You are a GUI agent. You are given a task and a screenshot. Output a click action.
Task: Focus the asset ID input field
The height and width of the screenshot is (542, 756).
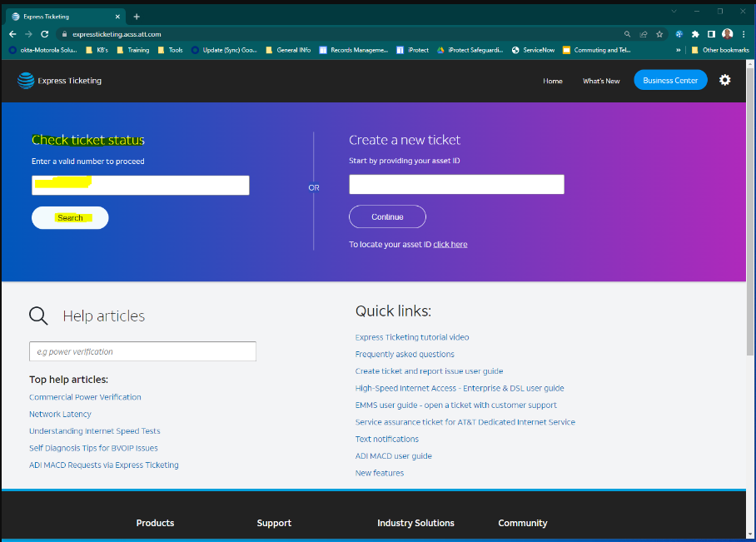tap(456, 184)
